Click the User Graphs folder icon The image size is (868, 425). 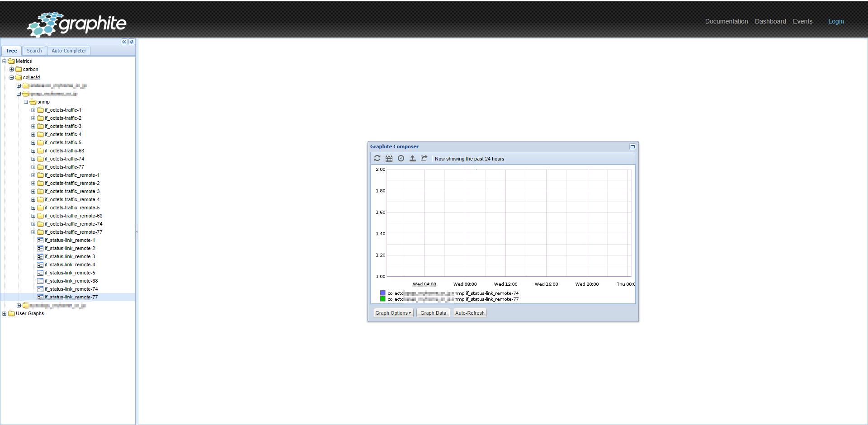coord(11,313)
